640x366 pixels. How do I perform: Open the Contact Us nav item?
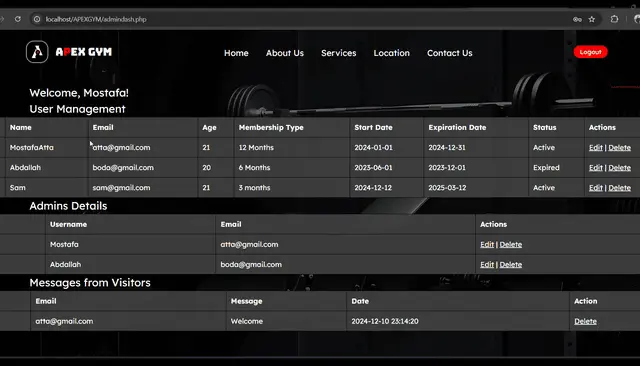[x=449, y=53]
